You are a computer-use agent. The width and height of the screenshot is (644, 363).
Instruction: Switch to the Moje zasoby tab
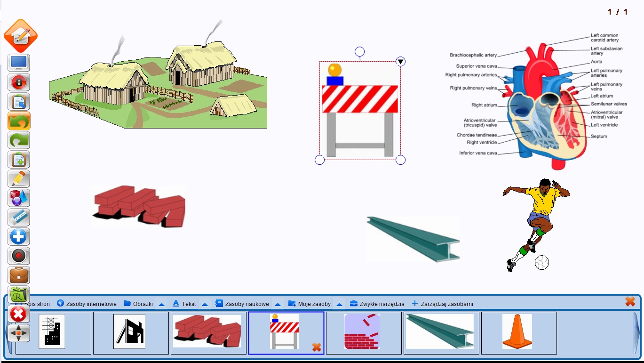pyautogui.click(x=310, y=304)
